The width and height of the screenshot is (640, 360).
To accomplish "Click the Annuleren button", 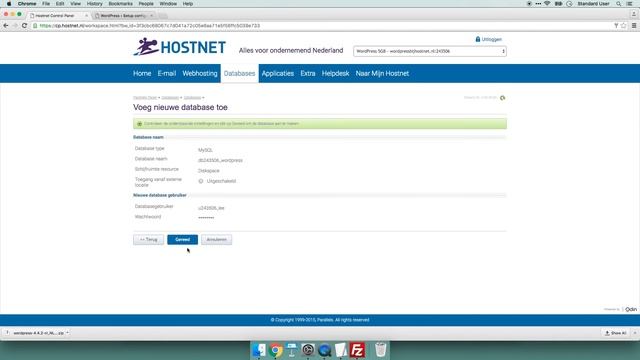I will 216,240.
